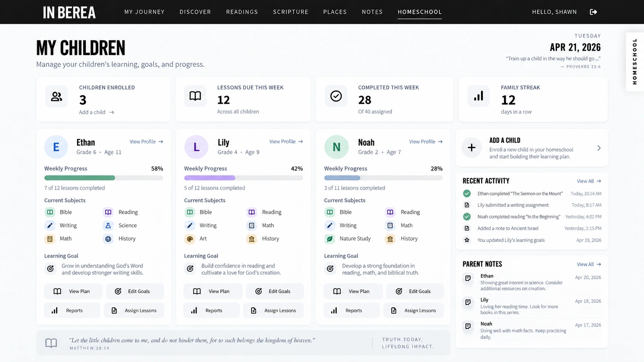Image resolution: width=644 pixels, height=362 pixels.
Task: Click the logout icon beside Hello, Shawn
Action: point(593,12)
